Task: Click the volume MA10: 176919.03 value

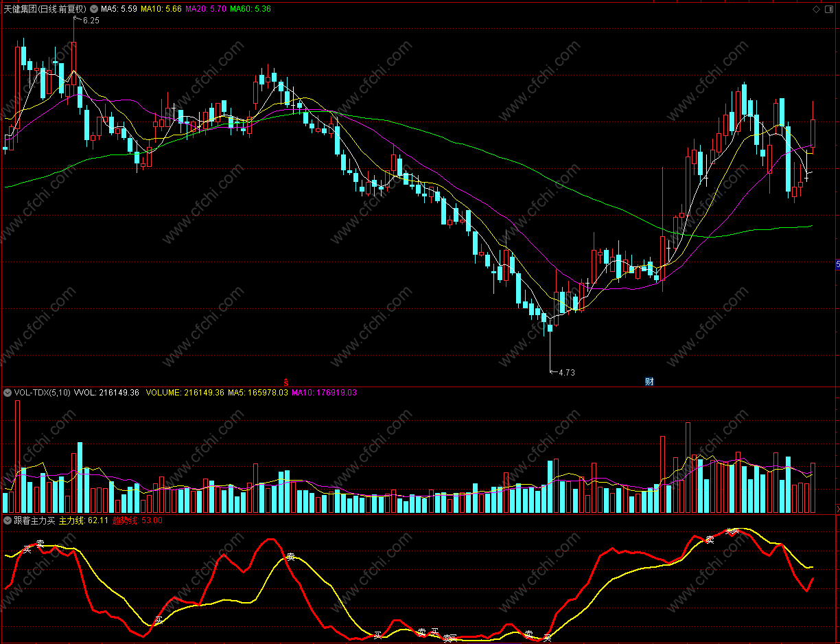Action: click(324, 393)
